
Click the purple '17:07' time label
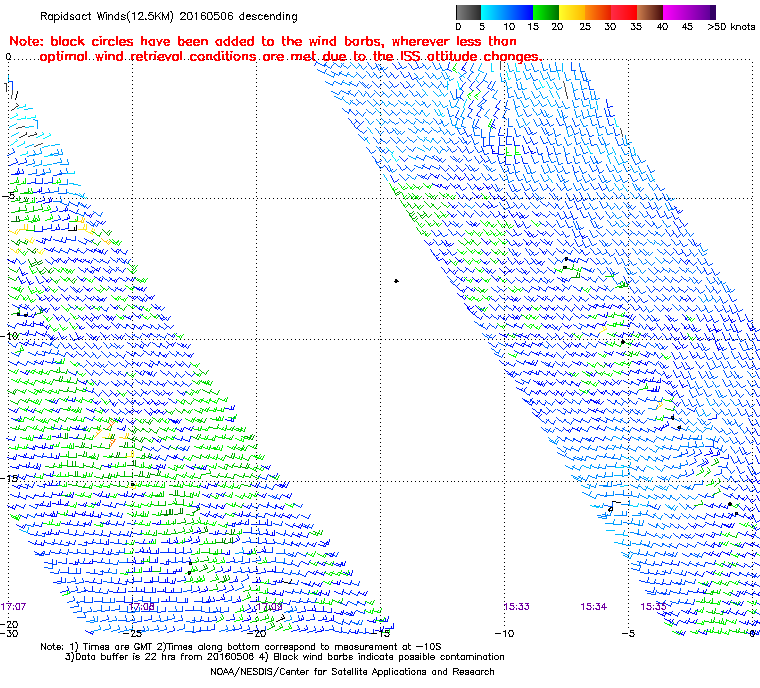pos(13,607)
